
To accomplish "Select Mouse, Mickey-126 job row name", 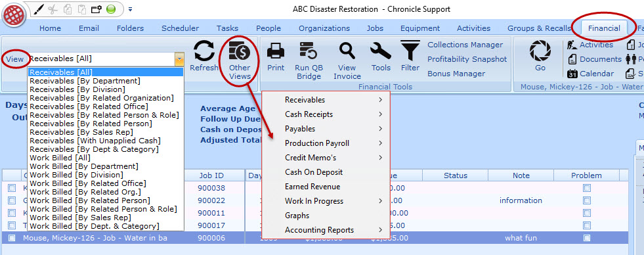I will [95, 238].
